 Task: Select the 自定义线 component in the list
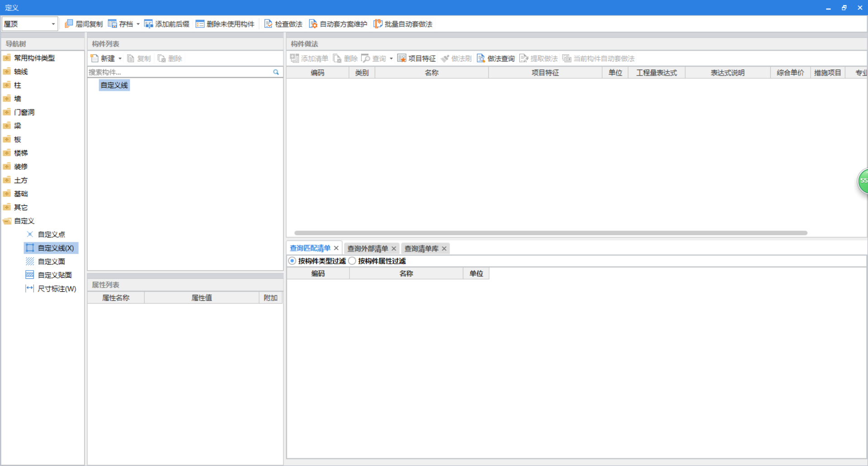[x=114, y=85]
